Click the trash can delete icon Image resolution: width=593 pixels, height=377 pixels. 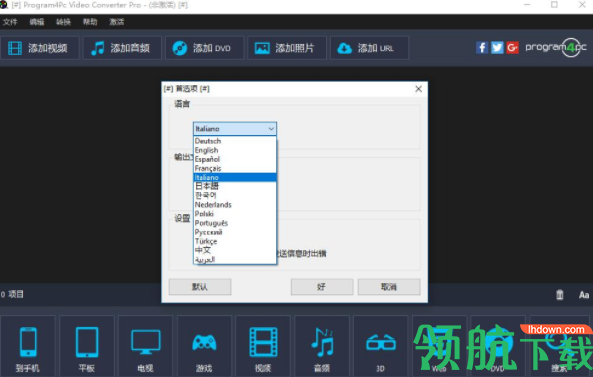tap(560, 295)
